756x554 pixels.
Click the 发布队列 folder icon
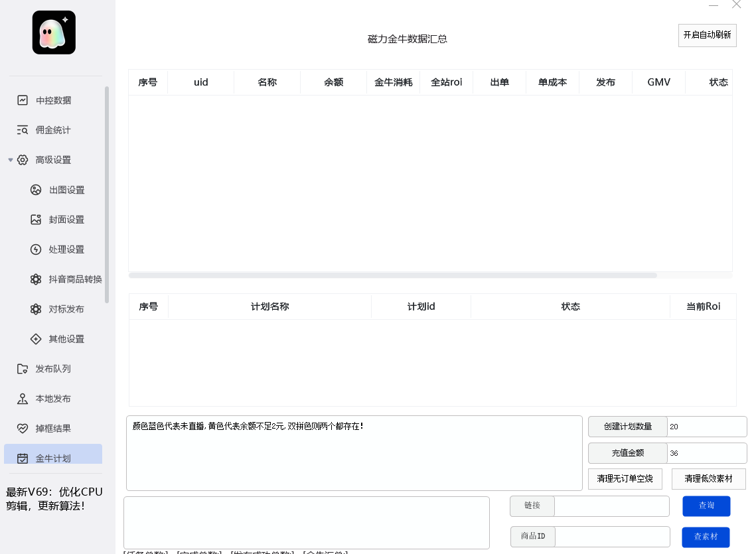click(x=23, y=369)
